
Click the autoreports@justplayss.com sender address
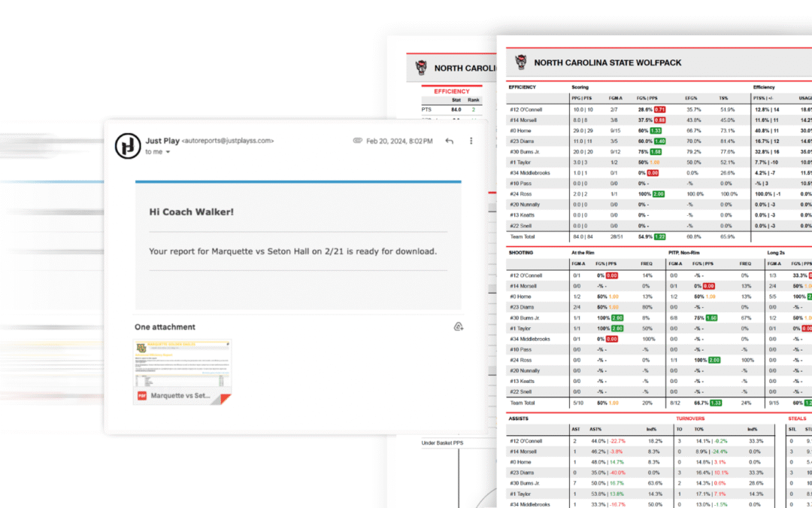(228, 141)
